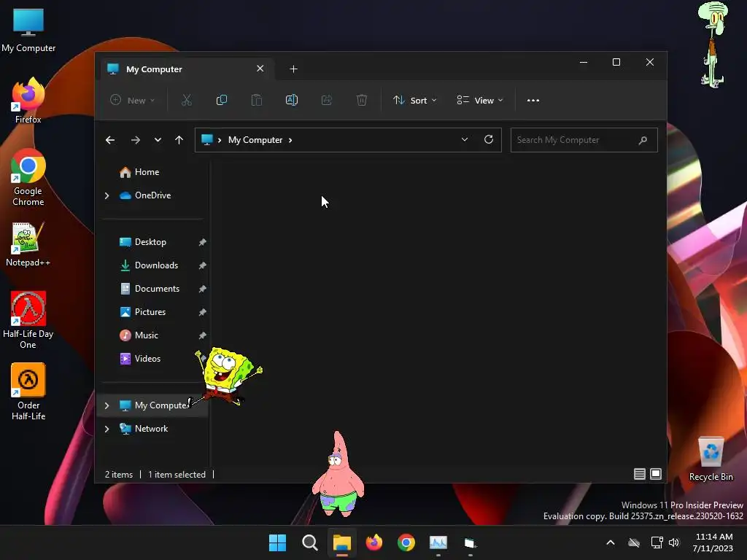Image resolution: width=747 pixels, height=560 pixels.
Task: Click the My Computer breadcrumb segment
Action: click(x=255, y=140)
